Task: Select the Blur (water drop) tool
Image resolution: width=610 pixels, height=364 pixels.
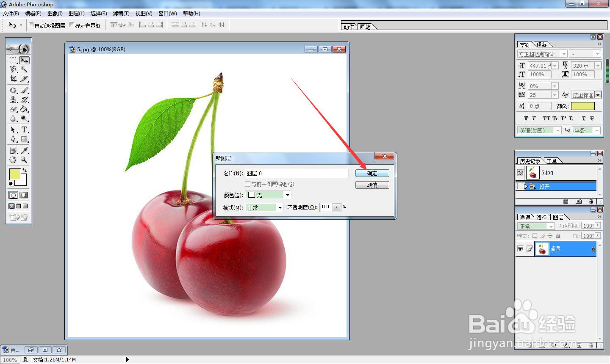Action: coord(13,118)
